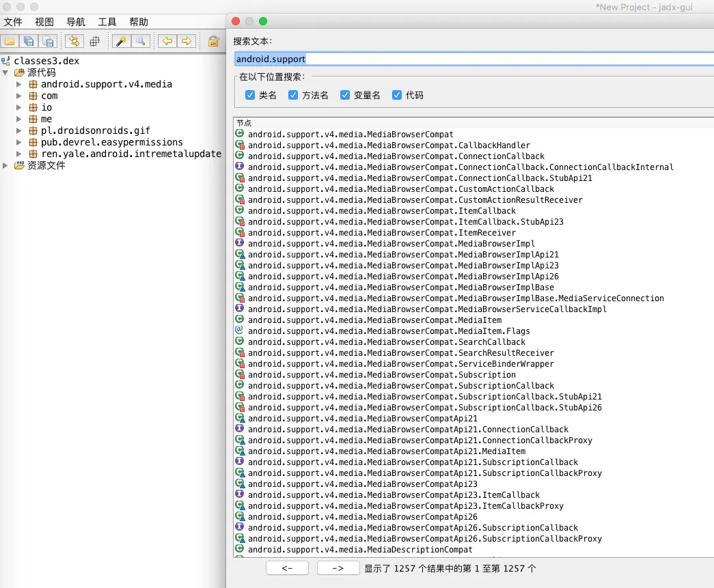
Task: Go forward with right arrow icon
Action: point(187,42)
